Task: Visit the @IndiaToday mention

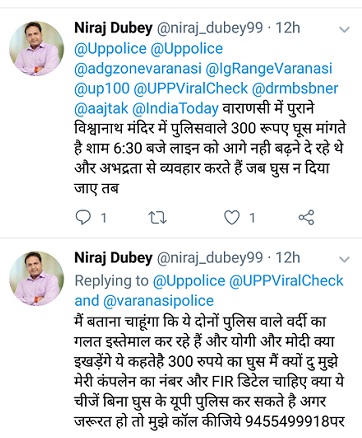Action: point(175,109)
